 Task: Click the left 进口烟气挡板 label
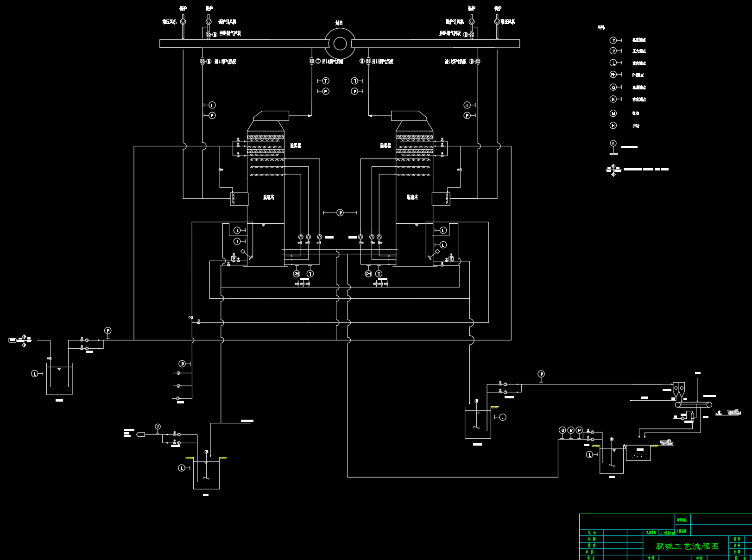[x=225, y=62]
